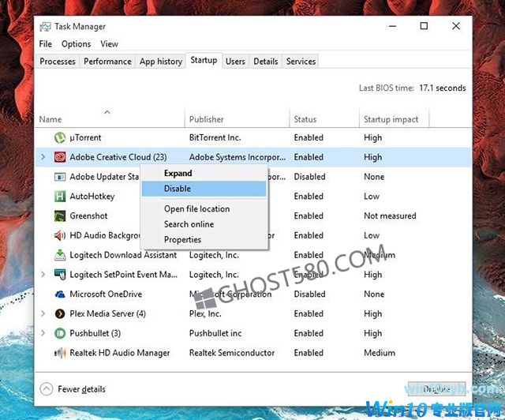The width and height of the screenshot is (505, 420).
Task: Expand the Plex Media Server group
Action: (x=43, y=313)
